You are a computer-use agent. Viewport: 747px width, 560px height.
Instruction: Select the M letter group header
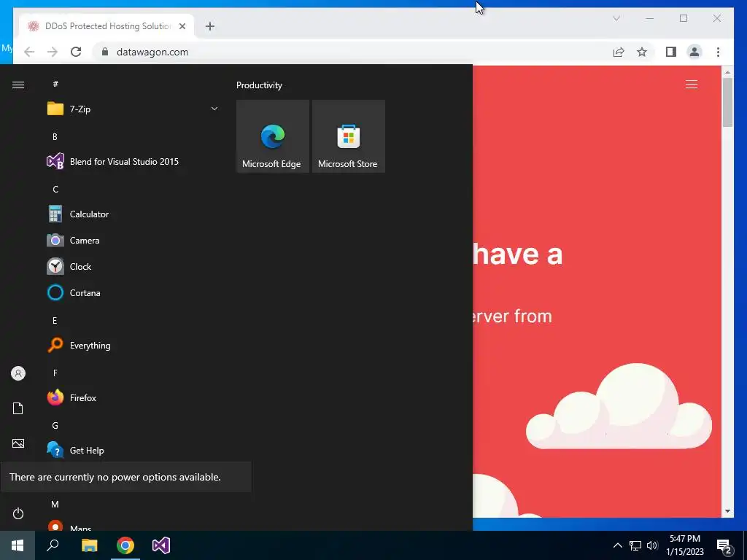(x=55, y=505)
